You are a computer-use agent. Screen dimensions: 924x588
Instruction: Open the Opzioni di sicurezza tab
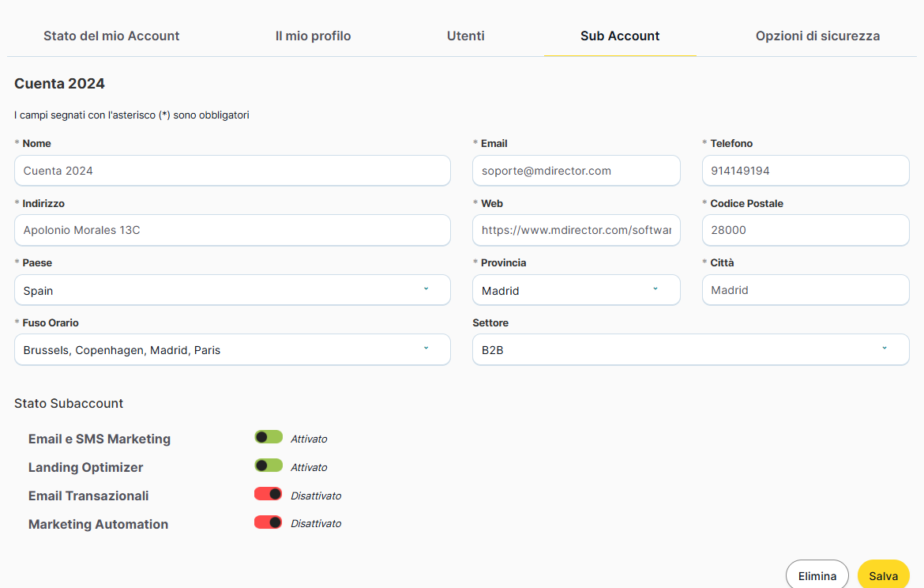(817, 36)
